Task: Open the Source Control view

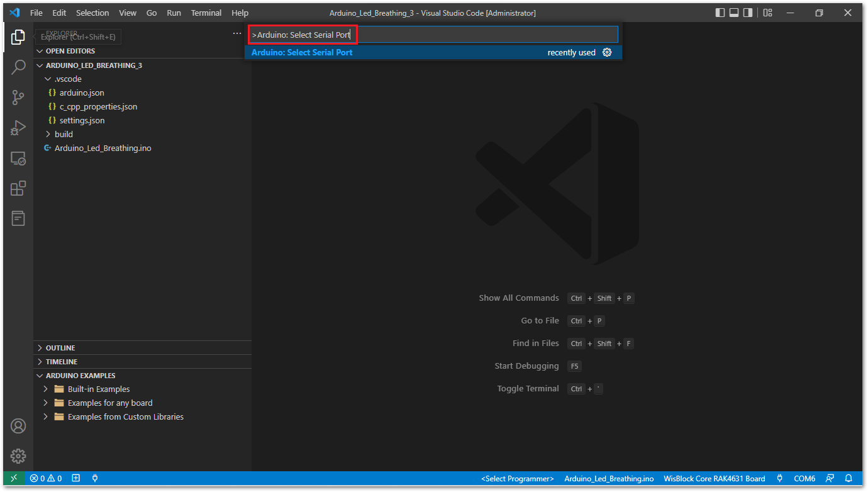Action: (18, 98)
